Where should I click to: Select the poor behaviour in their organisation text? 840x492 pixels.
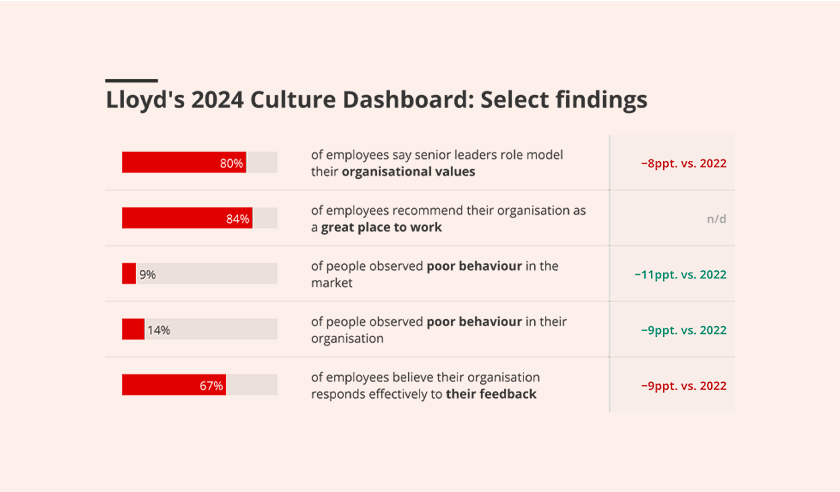point(438,330)
